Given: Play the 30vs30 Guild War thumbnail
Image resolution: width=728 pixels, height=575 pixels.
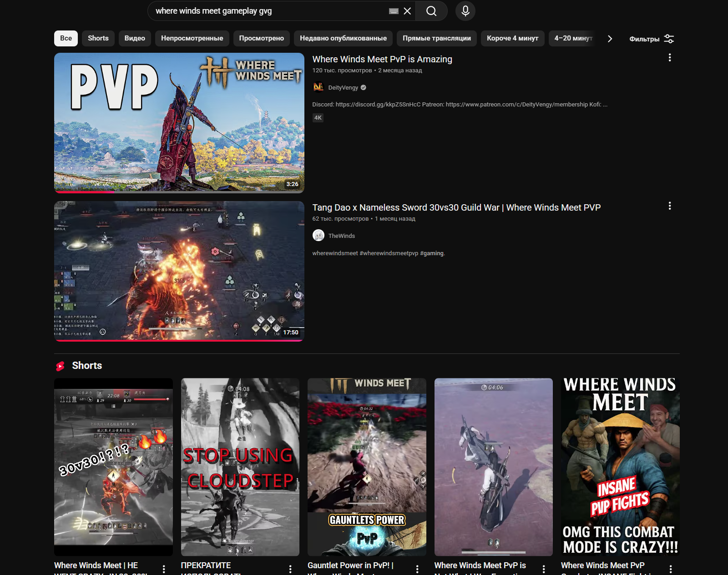Looking at the screenshot, I should (x=179, y=271).
